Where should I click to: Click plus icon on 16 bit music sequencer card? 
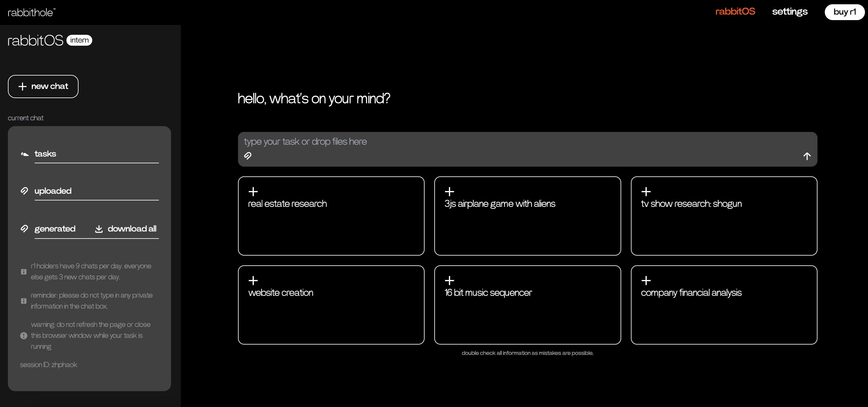[450, 281]
